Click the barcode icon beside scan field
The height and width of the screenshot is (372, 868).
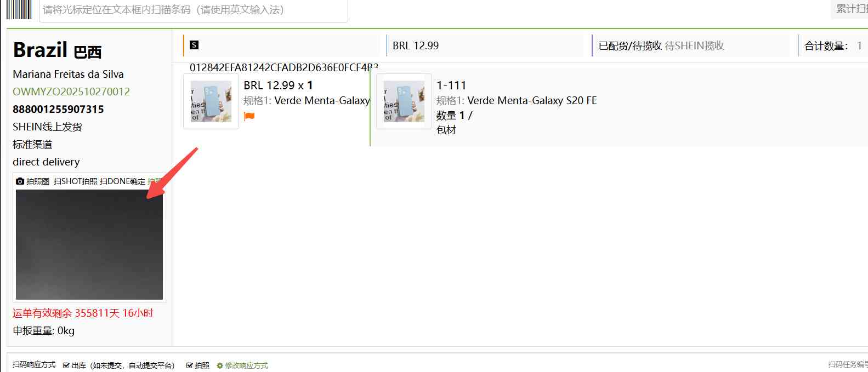[x=19, y=10]
